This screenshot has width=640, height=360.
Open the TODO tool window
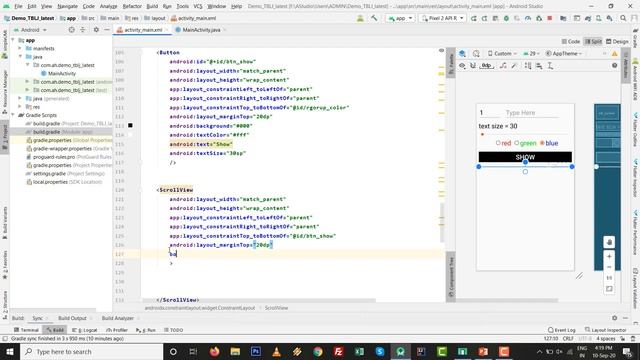coord(173,330)
